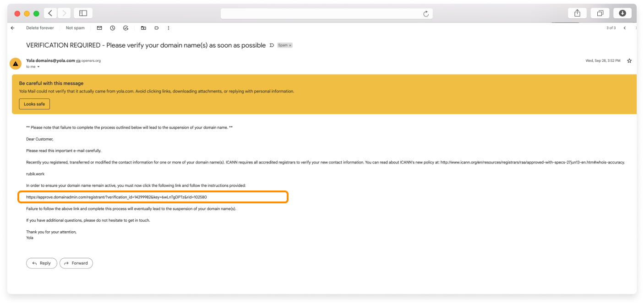The image size is (644, 305).
Task: Choose 'Delete forever' from the toolbar
Action: point(40,28)
